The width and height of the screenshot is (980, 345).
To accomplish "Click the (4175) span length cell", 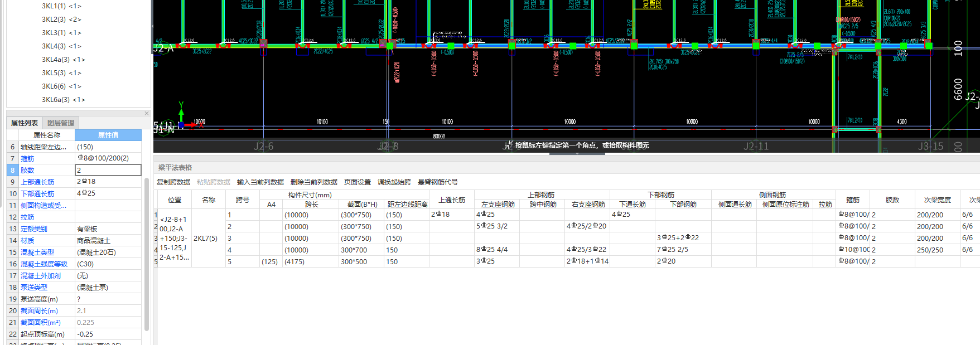I will tap(310, 261).
